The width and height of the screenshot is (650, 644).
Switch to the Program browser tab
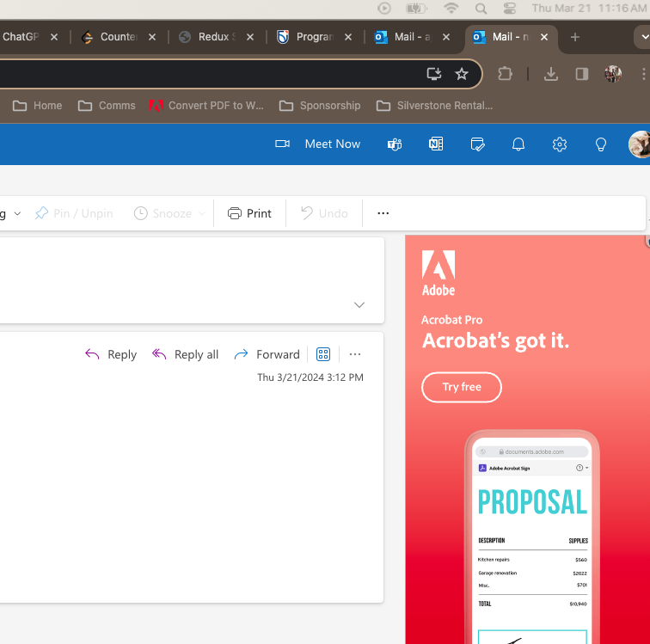pos(307,37)
